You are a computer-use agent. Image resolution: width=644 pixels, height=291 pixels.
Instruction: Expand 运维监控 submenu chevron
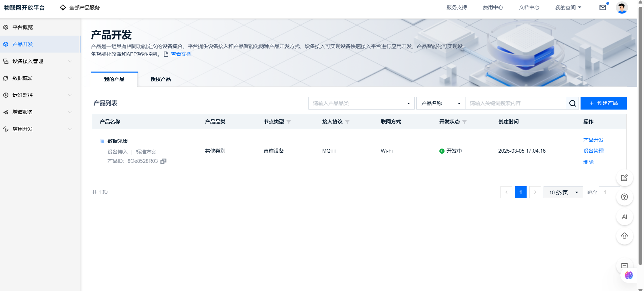pyautogui.click(x=70, y=95)
